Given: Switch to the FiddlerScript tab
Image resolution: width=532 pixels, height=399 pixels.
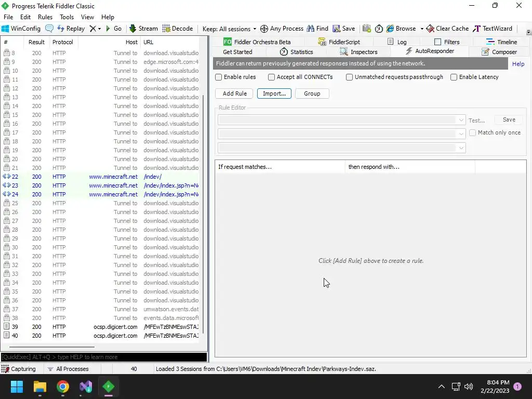Looking at the screenshot, I should pyautogui.click(x=339, y=42).
